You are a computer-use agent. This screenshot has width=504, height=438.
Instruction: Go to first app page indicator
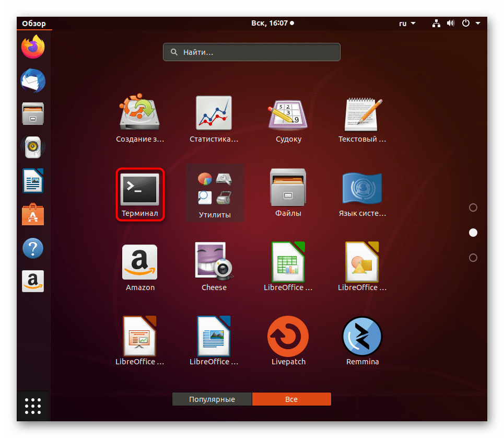point(473,208)
